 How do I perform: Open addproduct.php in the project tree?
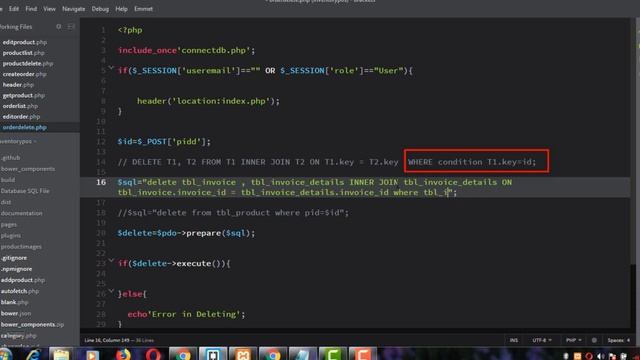point(23,280)
